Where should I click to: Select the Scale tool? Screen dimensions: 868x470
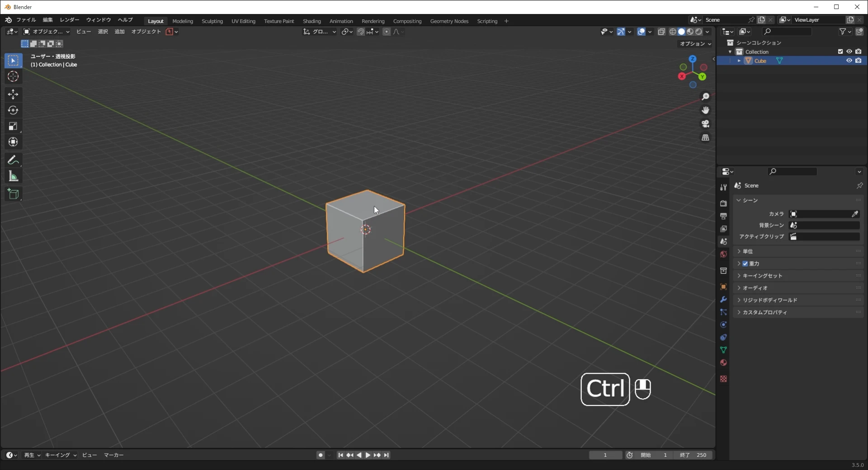[x=13, y=126]
